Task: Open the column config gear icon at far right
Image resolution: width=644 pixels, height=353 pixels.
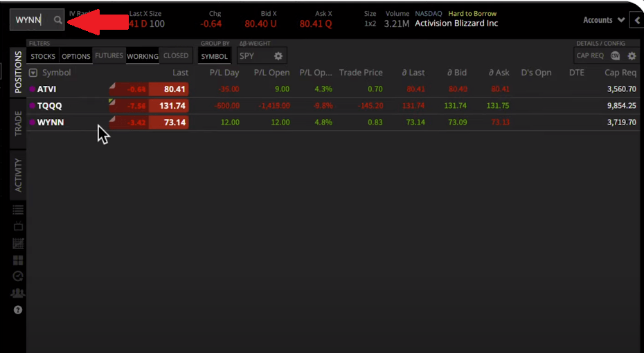Action: 632,56
